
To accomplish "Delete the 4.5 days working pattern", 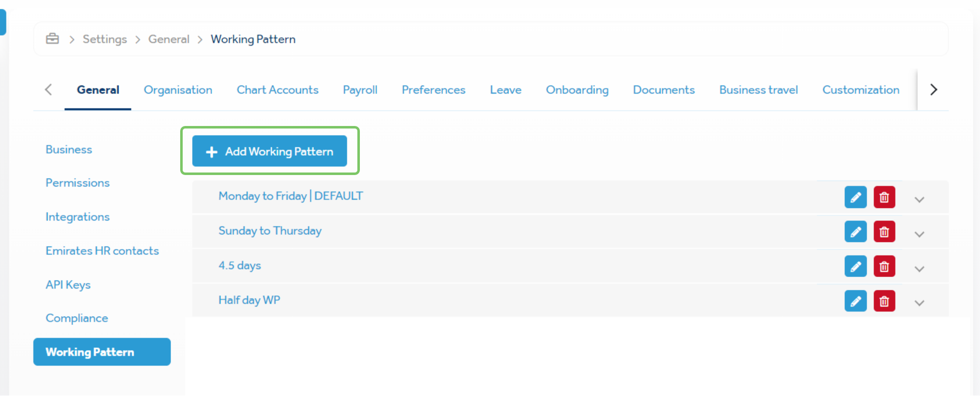I will (884, 266).
